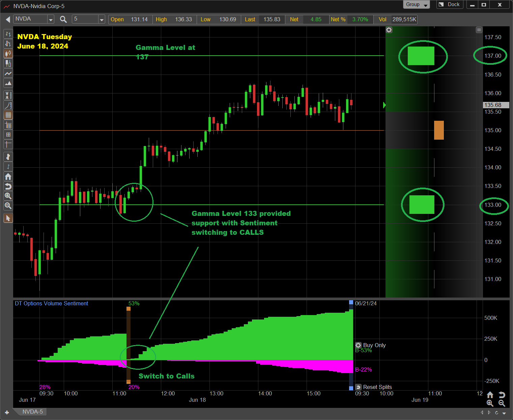Viewport: 513px width, 420px height.
Task: Click the back arrow next to symbol box
Action: (x=8, y=20)
